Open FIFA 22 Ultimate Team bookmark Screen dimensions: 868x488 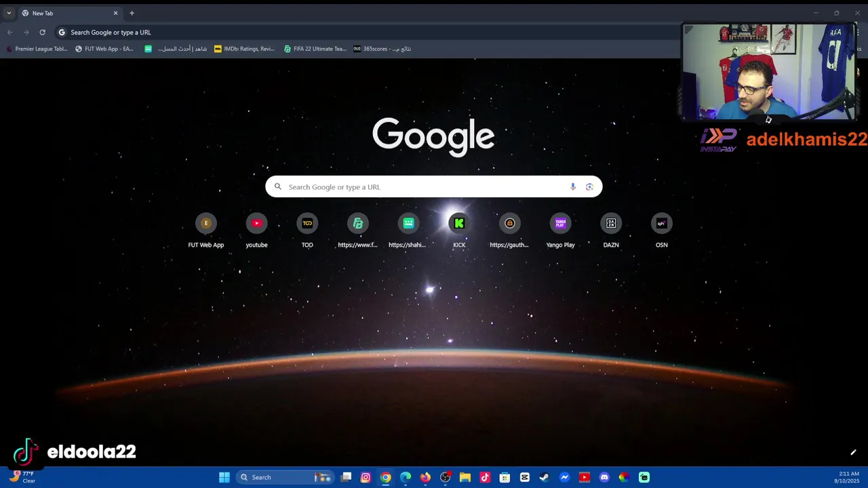click(x=315, y=49)
